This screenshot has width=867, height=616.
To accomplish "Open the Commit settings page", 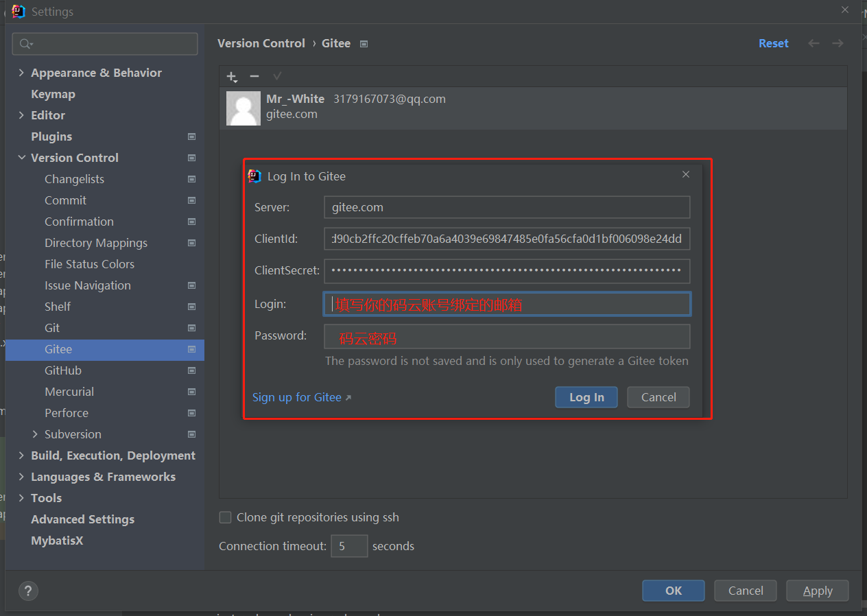I will 65,200.
